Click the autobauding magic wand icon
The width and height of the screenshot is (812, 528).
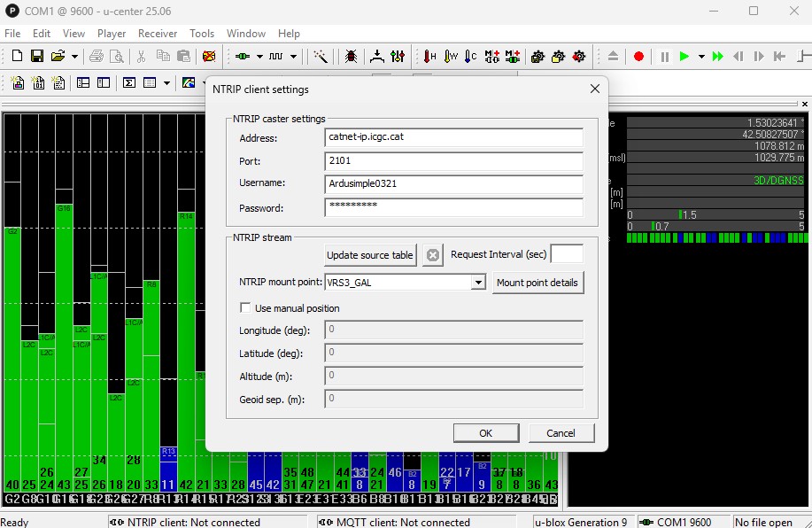click(321, 57)
